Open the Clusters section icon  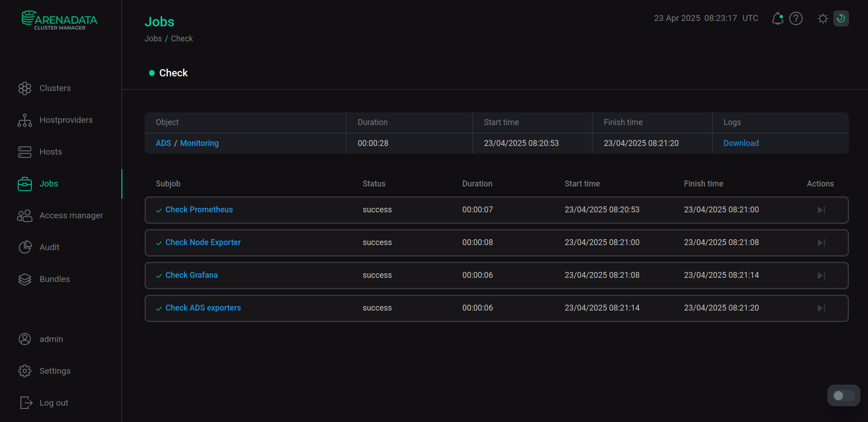point(25,88)
